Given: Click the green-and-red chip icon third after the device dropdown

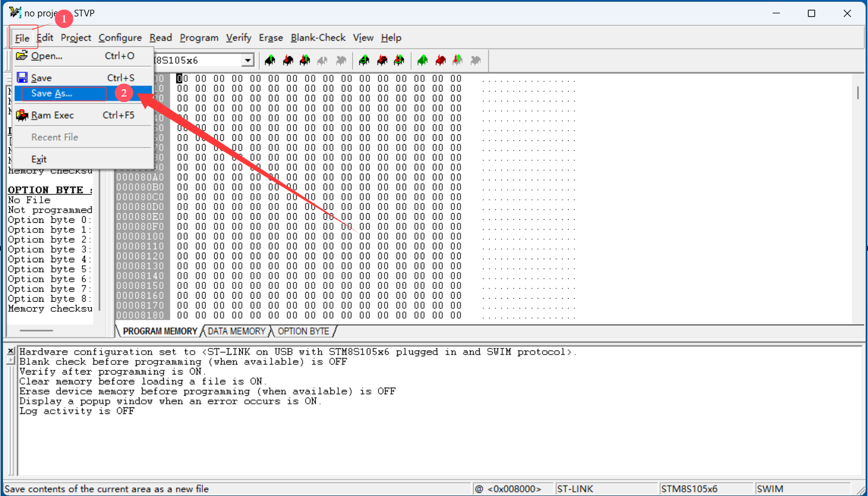Looking at the screenshot, I should tap(306, 60).
